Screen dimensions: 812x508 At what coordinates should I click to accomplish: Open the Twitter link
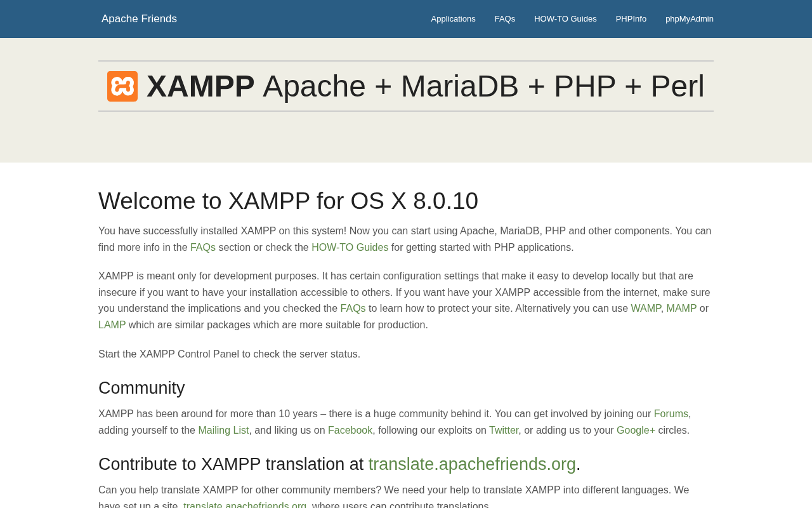coord(504,431)
